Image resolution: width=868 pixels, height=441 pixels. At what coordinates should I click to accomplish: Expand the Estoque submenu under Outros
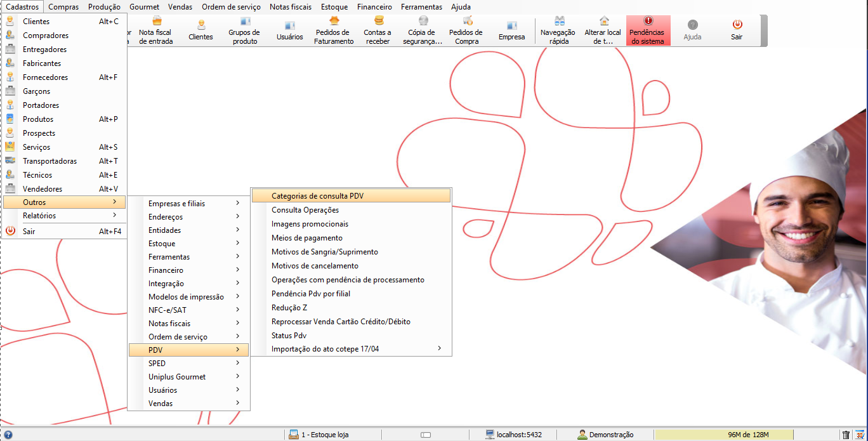click(189, 244)
